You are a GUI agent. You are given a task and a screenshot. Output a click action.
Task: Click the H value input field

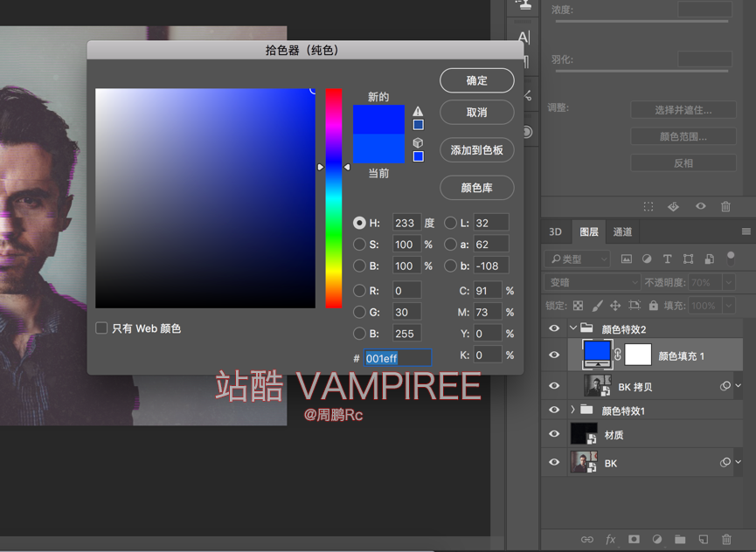pos(406,223)
